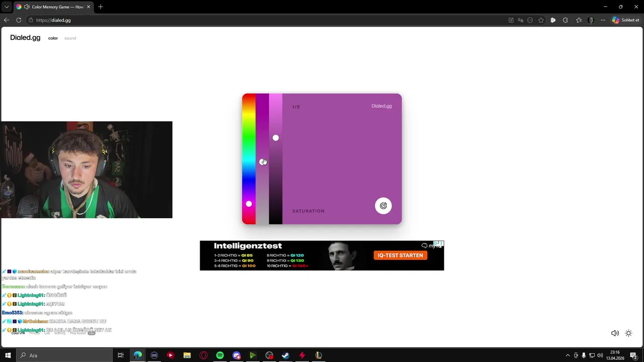The image size is (644, 362).
Task: Click the Intelligenztest ad headline
Action: (248, 246)
